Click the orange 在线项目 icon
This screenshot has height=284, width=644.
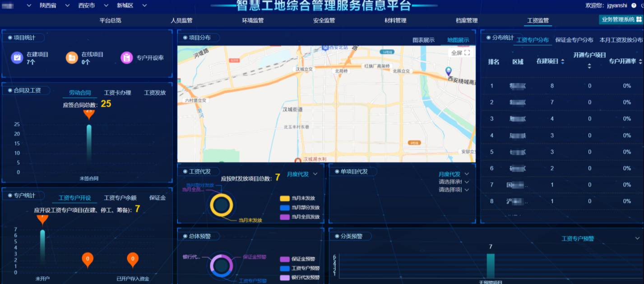tap(72, 58)
